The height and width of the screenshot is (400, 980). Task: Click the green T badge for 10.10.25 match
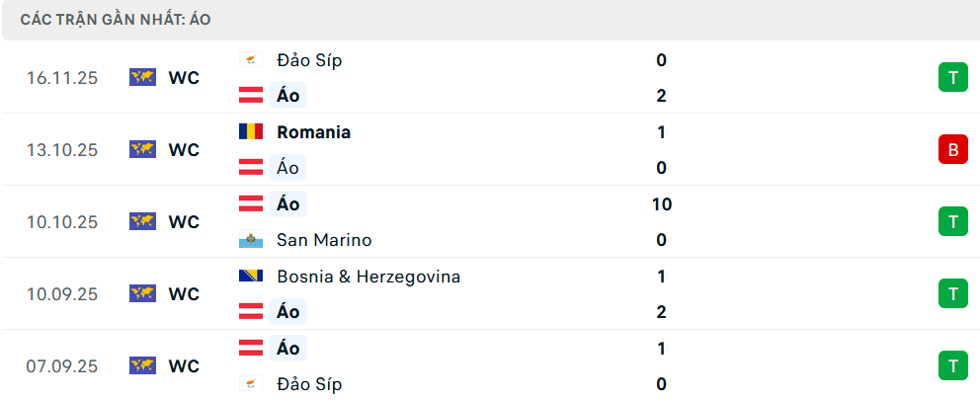pos(952,221)
